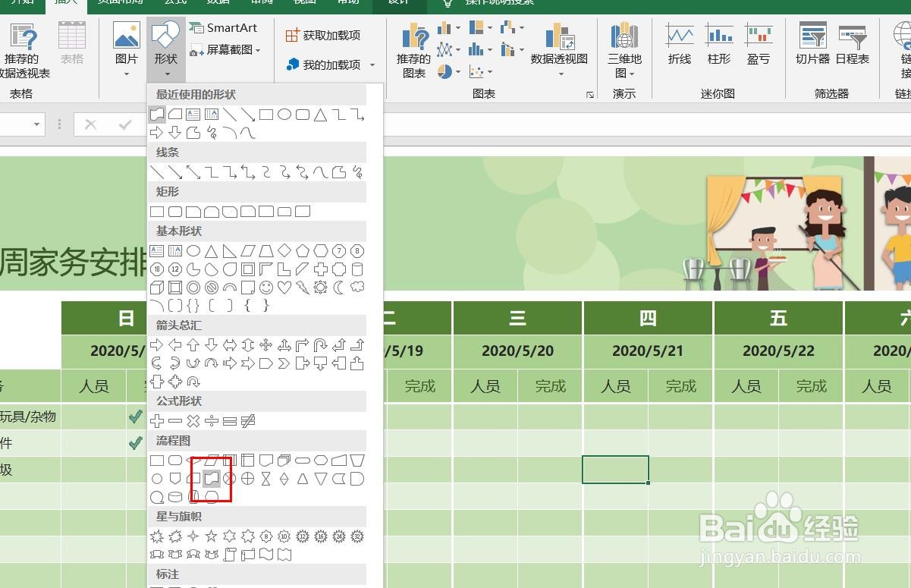Insert a Column sparkline (柱形)
Viewport: 911px width, 588px height.
[x=719, y=43]
